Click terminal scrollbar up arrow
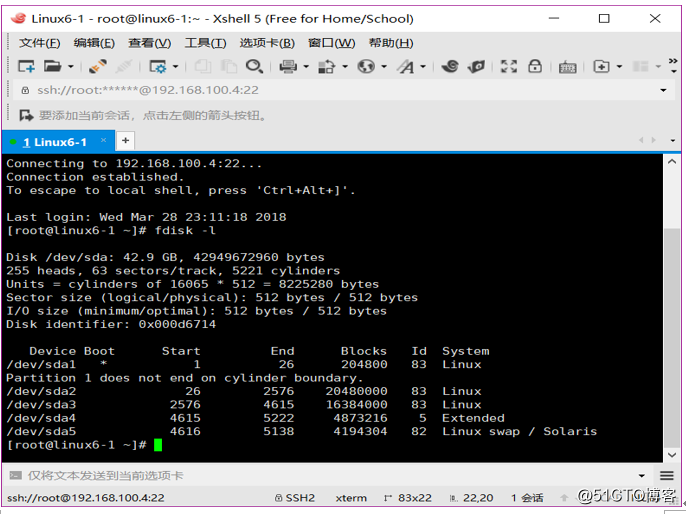This screenshot has height=514, width=686. click(672, 162)
